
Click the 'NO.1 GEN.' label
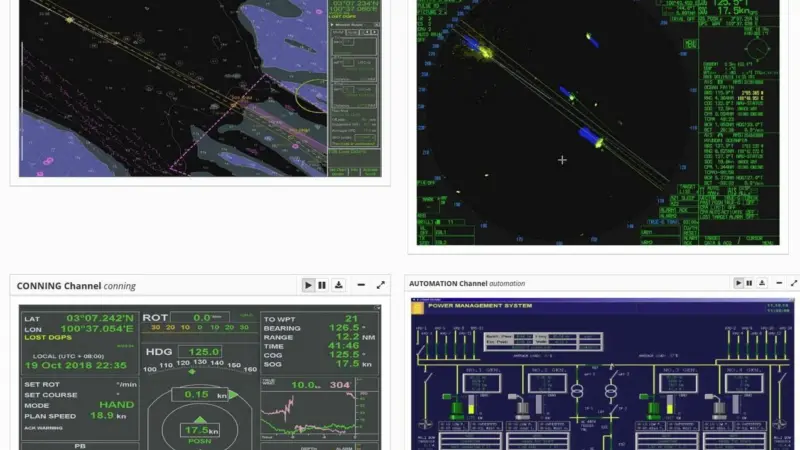(x=481, y=370)
